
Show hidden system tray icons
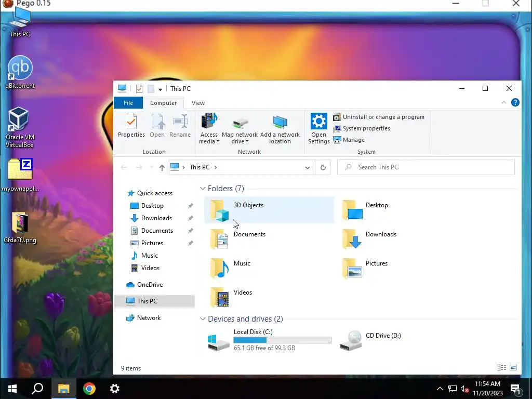[440, 389]
